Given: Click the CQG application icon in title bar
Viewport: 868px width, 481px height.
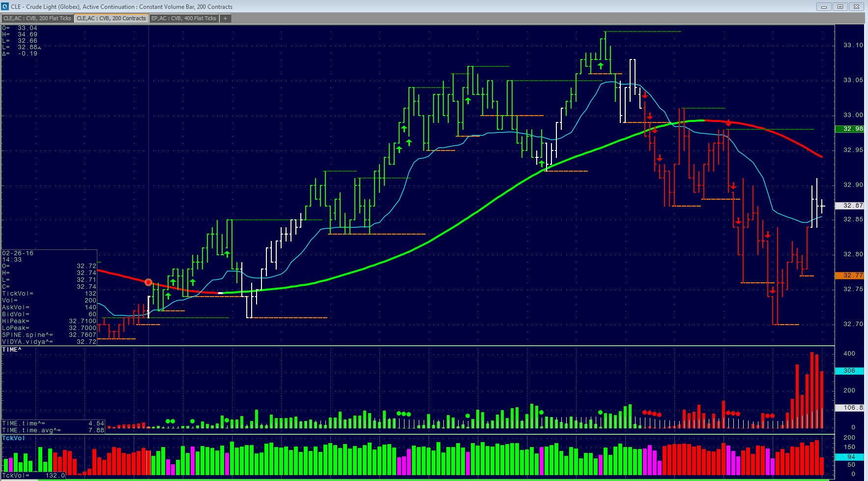Looking at the screenshot, I should (5, 6).
